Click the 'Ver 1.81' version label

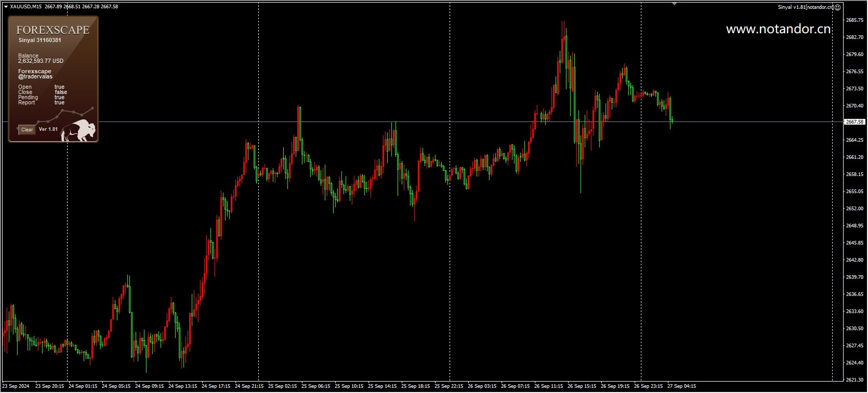48,129
